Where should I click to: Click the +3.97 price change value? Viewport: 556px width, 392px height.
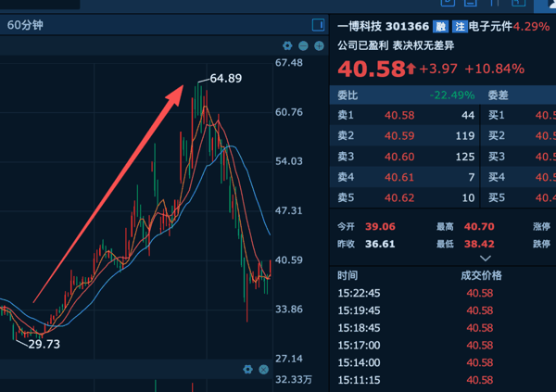[438, 69]
